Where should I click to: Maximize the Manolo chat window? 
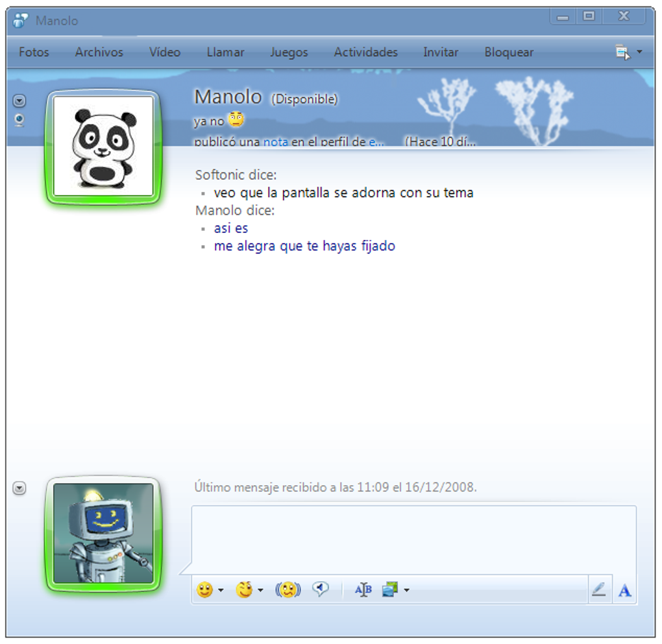pyautogui.click(x=589, y=16)
